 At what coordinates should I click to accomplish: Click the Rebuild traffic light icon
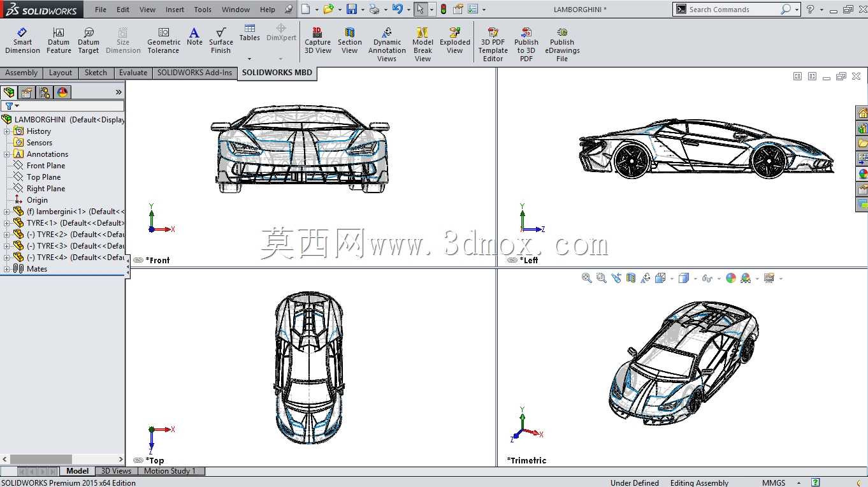click(444, 9)
